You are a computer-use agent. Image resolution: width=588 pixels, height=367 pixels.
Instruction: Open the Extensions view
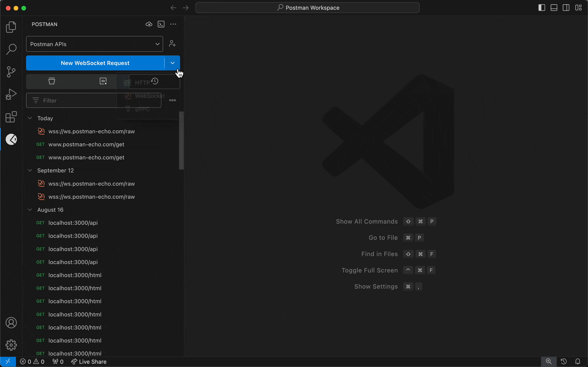click(11, 117)
